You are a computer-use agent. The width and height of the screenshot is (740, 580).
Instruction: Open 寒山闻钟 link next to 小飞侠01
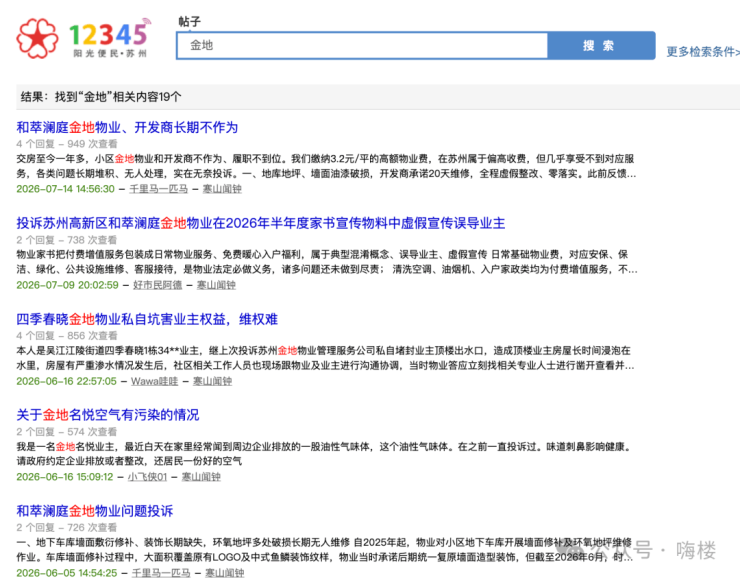point(201,477)
